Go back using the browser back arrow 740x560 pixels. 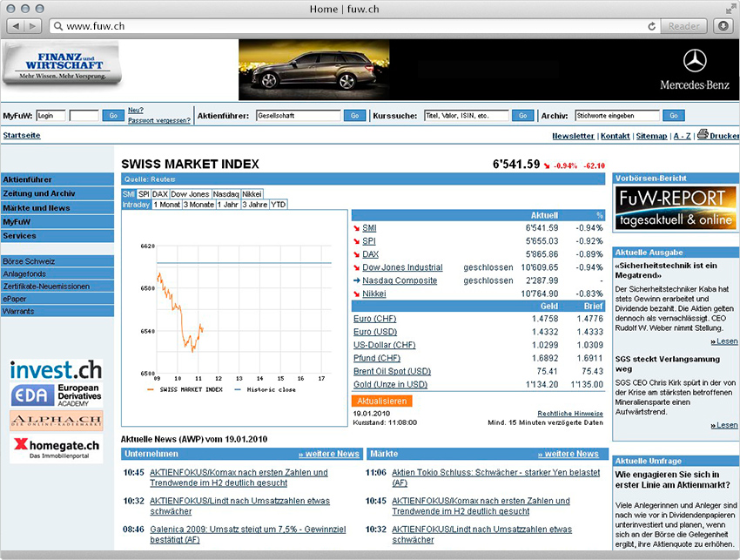pos(16,26)
